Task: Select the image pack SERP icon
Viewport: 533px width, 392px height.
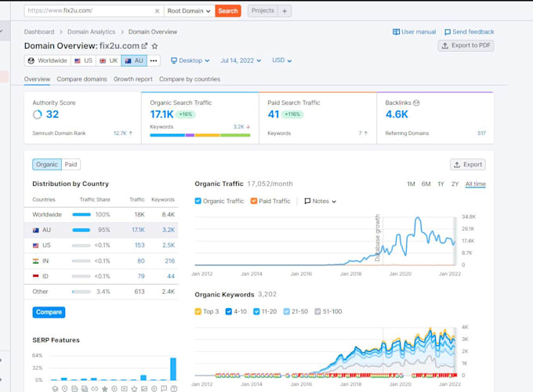Action: (x=144, y=388)
